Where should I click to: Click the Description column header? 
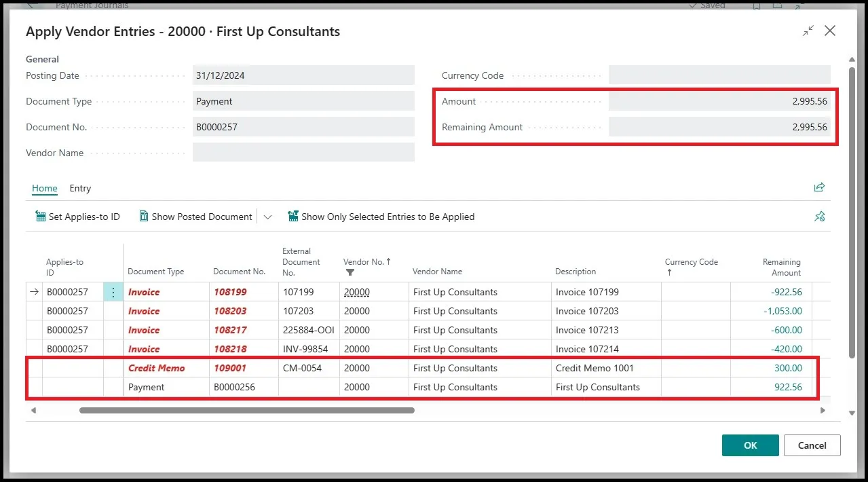pyautogui.click(x=575, y=272)
